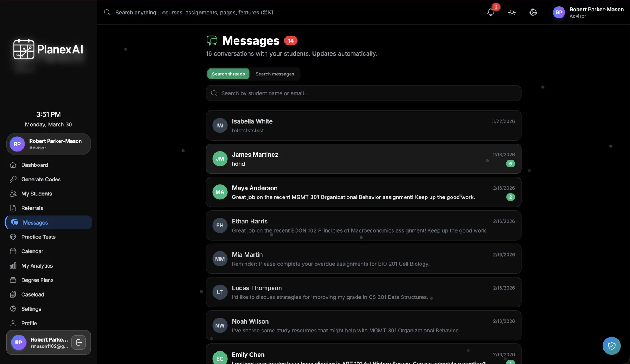
Task: Open Ethan Harris conversation thread
Action: 364,225
